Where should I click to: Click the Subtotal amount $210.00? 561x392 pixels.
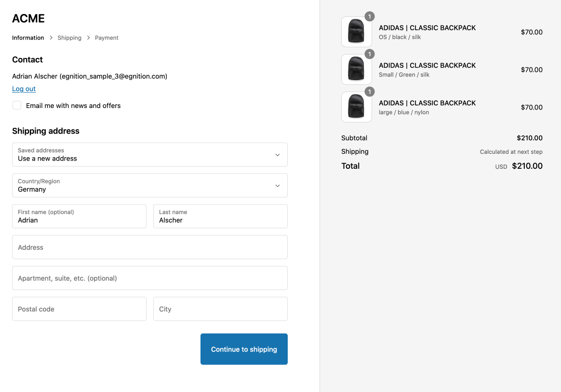(x=530, y=138)
